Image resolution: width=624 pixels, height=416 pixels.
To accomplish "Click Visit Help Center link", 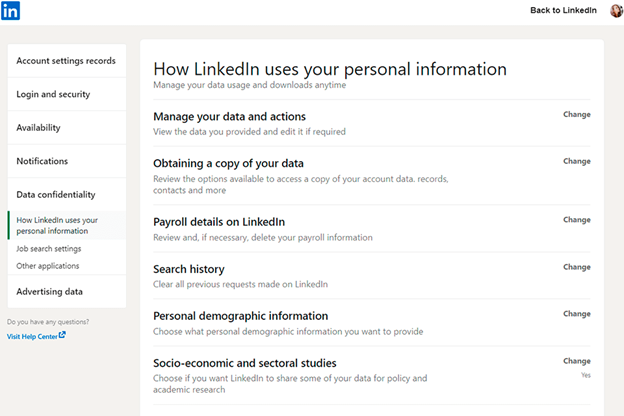I will pyautogui.click(x=32, y=337).
